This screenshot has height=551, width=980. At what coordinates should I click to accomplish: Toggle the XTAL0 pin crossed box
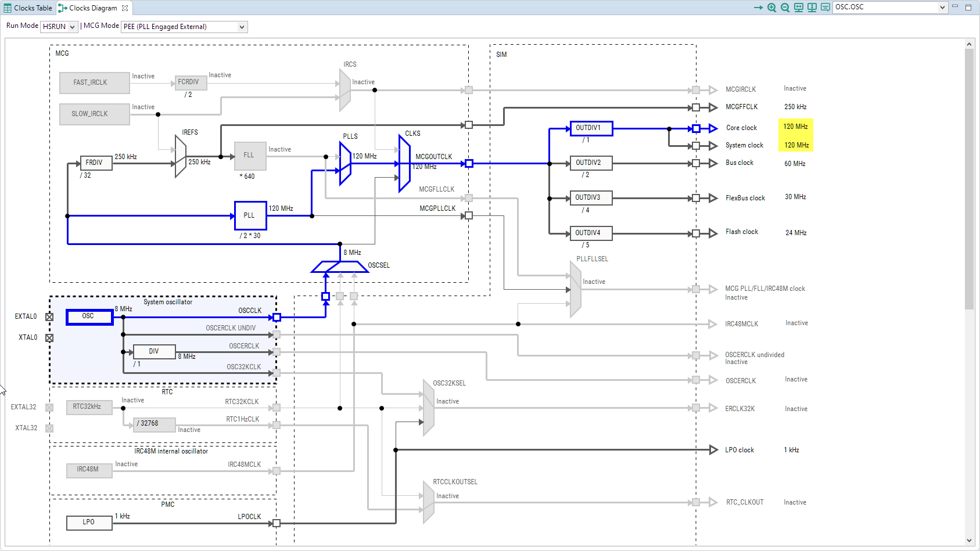[x=49, y=338]
